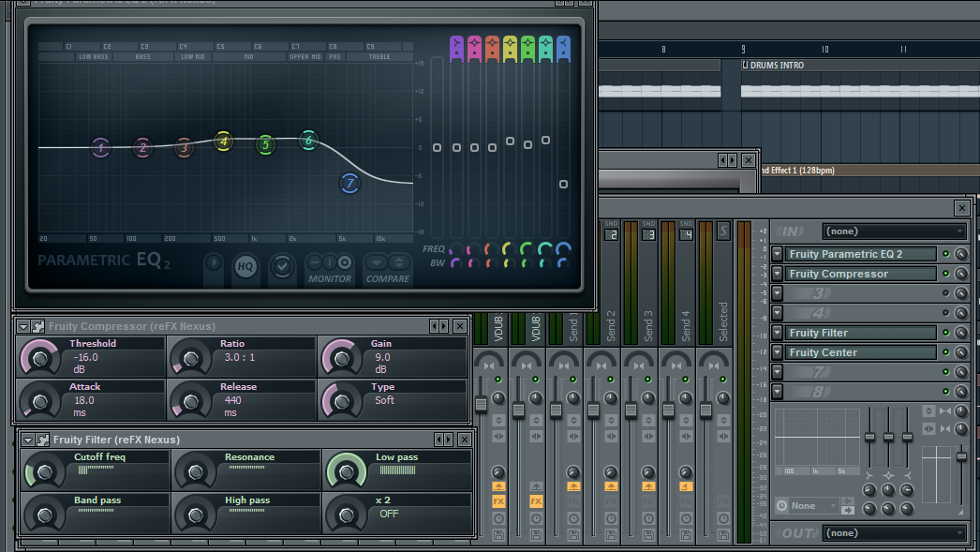
Task: Mute the Fruity Parametric EQ 2 effect slot
Action: [945, 254]
